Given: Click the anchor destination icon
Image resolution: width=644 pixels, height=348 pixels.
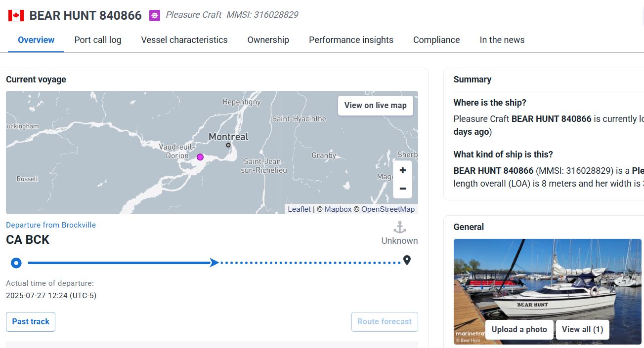Looking at the screenshot, I should pos(399,228).
